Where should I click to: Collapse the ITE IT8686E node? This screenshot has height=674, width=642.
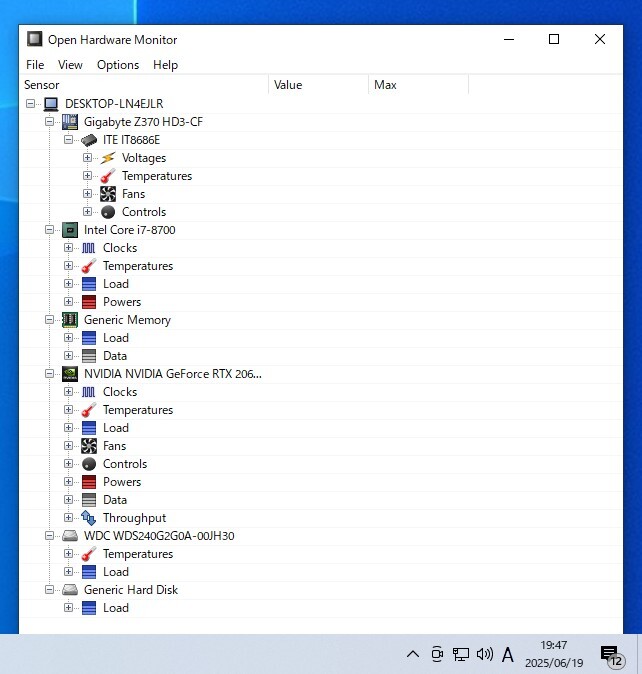[68, 140]
